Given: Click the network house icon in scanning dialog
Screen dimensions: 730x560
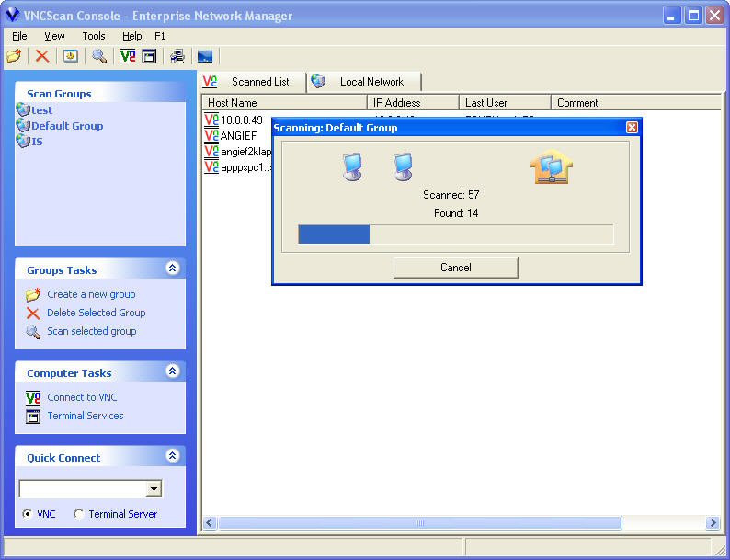Looking at the screenshot, I should 552,166.
